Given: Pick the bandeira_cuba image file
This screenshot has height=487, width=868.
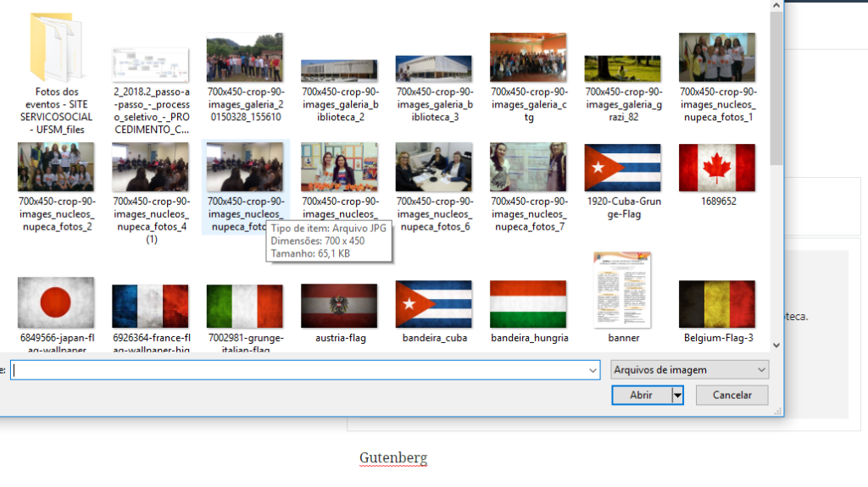Looking at the screenshot, I should coord(434,304).
